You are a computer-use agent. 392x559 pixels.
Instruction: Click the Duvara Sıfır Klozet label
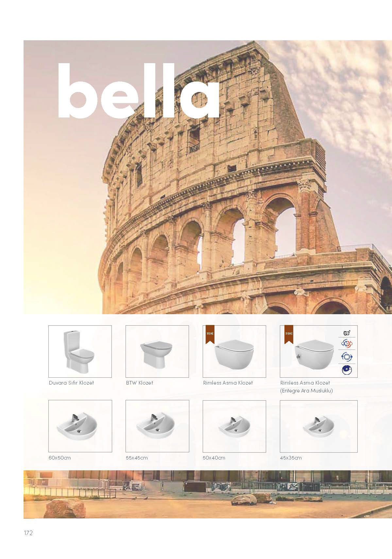71,383
